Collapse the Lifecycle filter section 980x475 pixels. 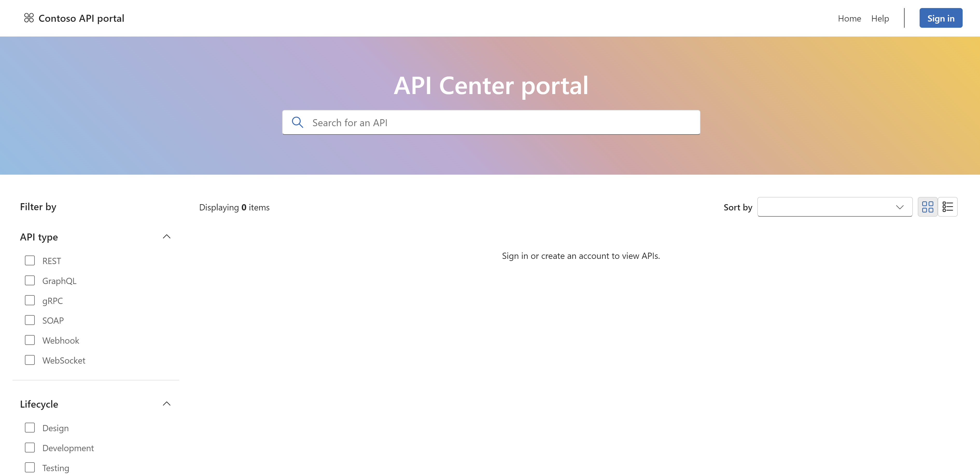tap(167, 403)
